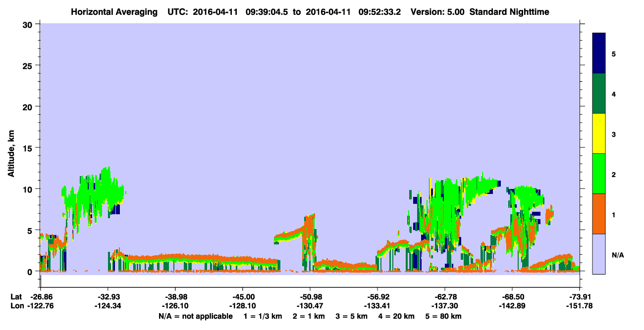Screen dimensions: 644x330
Task: Click longitude value -137.30
Action: point(445,306)
